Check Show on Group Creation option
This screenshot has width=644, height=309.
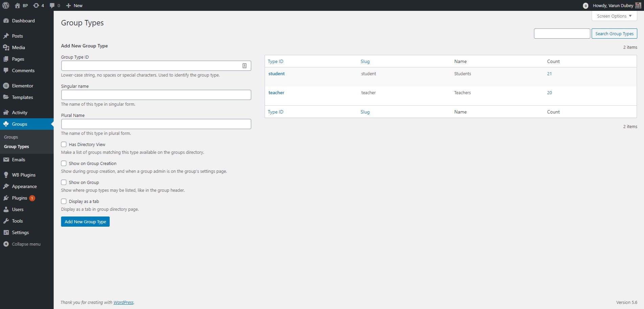tap(64, 163)
